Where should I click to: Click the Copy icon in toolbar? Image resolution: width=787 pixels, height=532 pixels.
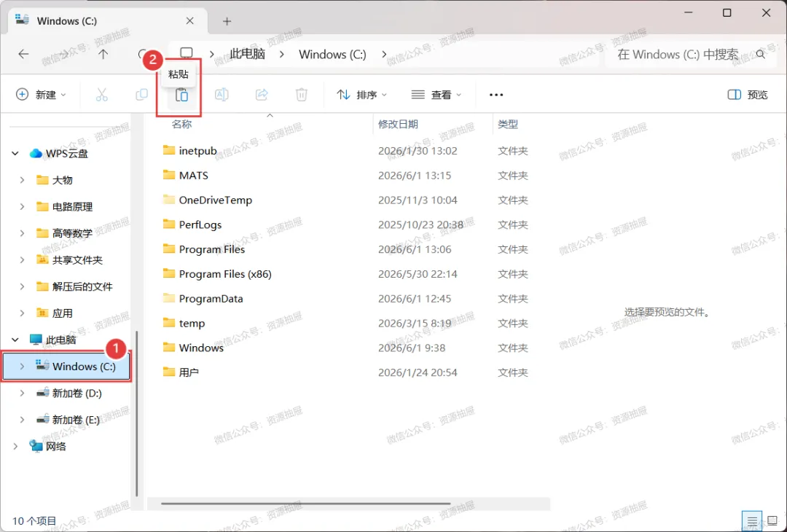pos(142,94)
